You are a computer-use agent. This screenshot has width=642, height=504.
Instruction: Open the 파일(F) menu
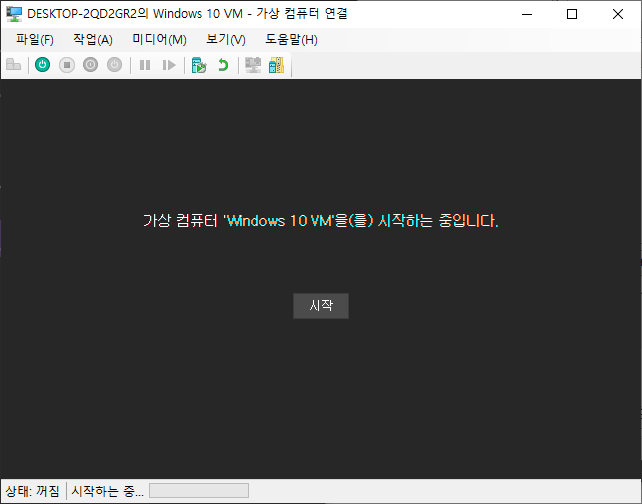(x=35, y=40)
